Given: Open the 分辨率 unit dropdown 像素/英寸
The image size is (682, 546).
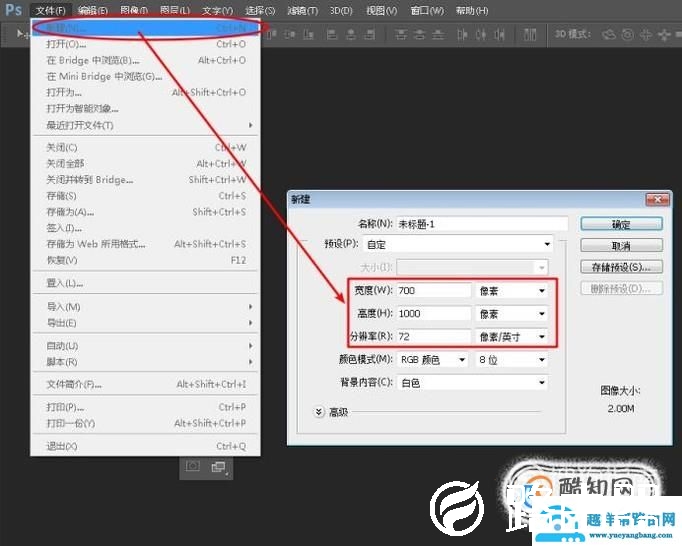Looking at the screenshot, I should click(x=512, y=337).
